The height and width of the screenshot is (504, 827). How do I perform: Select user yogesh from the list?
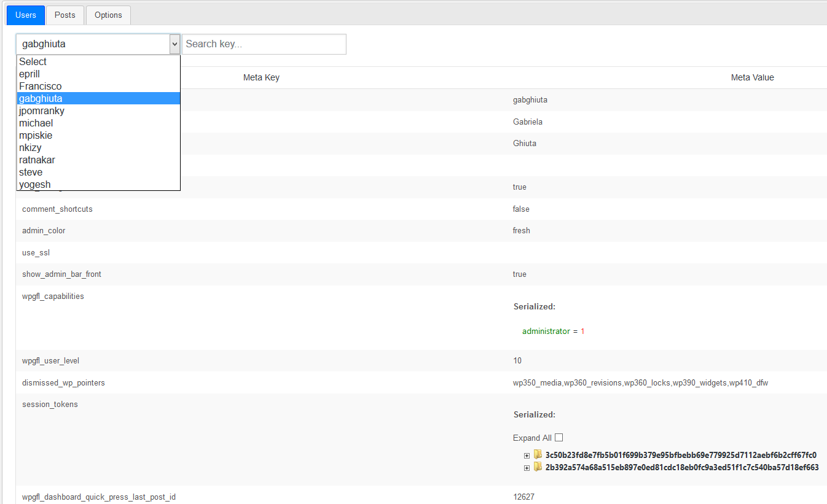point(98,184)
